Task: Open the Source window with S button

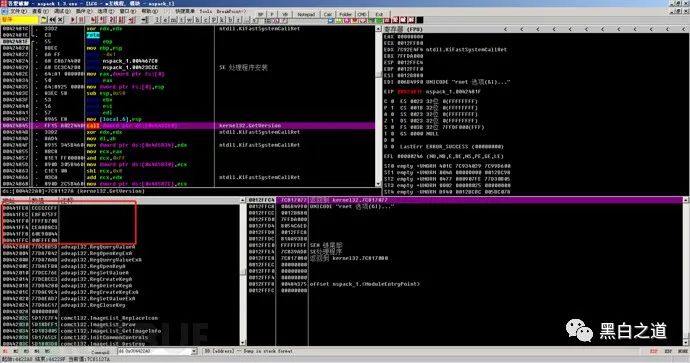Action: tap(254, 20)
